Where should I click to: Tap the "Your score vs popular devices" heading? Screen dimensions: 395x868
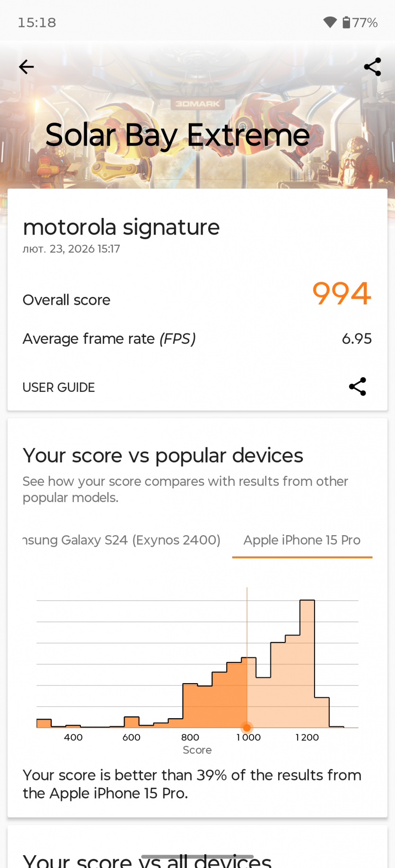[163, 456]
